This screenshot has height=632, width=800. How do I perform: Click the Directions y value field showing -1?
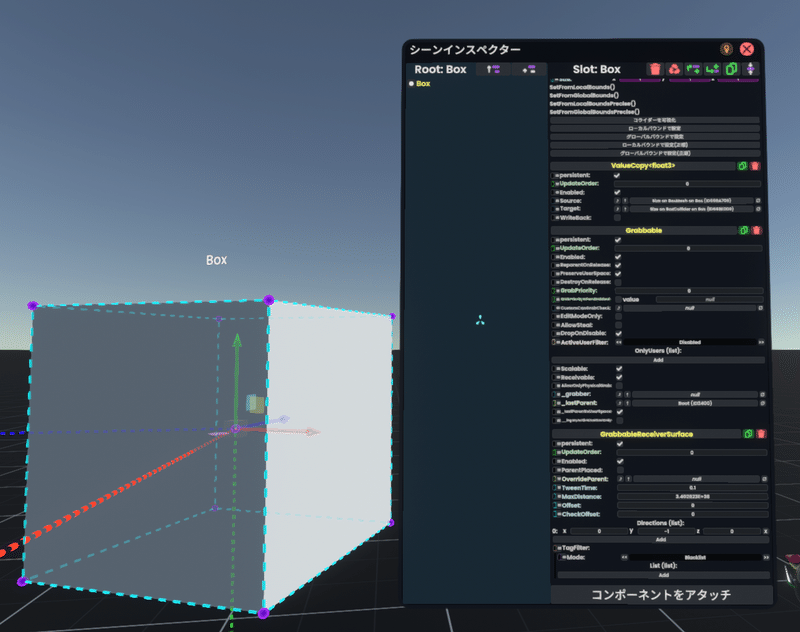click(665, 532)
